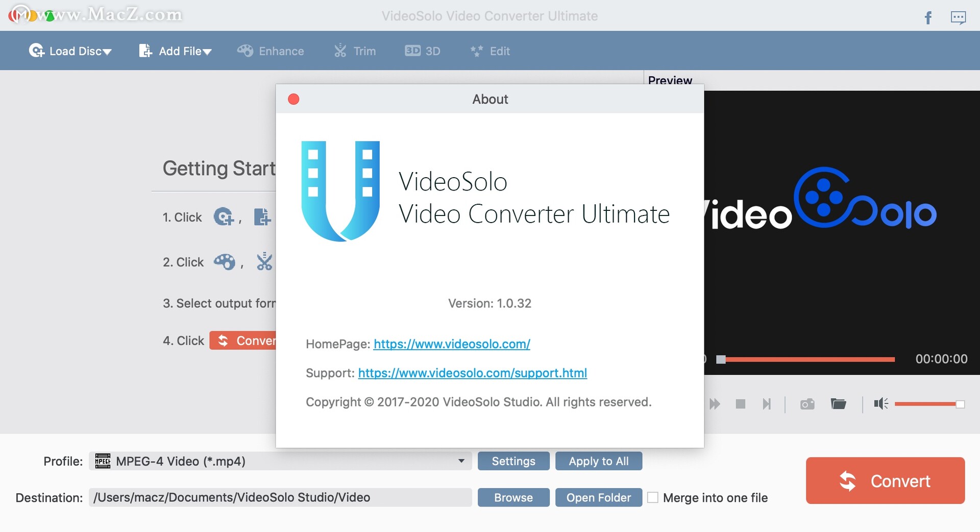
Task: Open the Add File dropdown
Action: [175, 51]
